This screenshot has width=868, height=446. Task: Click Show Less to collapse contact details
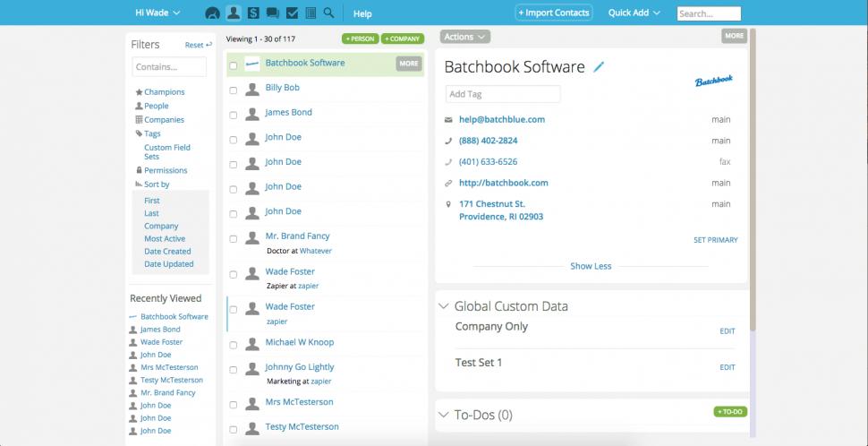(x=591, y=266)
